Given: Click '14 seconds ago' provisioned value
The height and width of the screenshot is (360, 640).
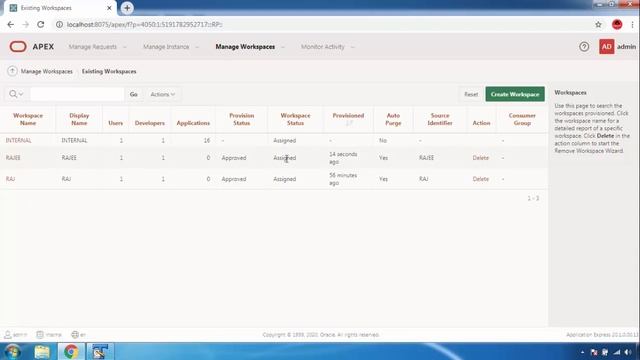Looking at the screenshot, I should (343, 158).
